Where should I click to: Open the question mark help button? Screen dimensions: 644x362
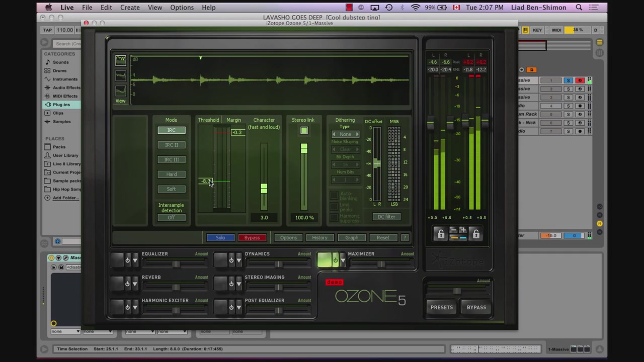click(405, 238)
